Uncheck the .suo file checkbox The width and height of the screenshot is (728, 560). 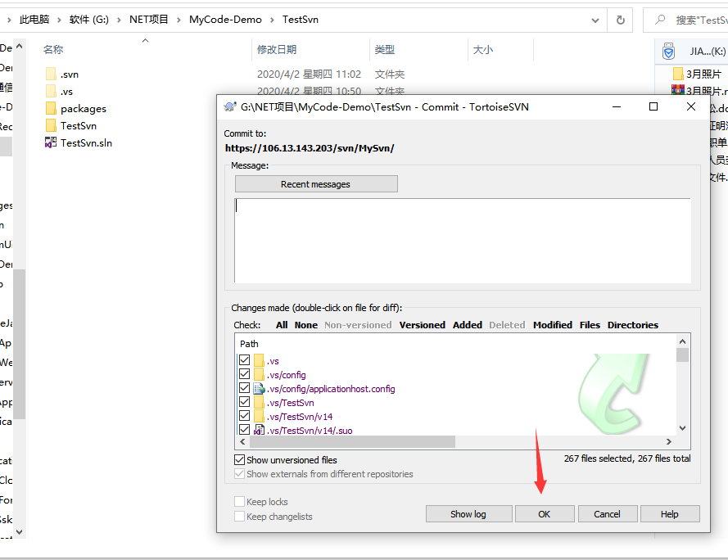click(x=244, y=430)
